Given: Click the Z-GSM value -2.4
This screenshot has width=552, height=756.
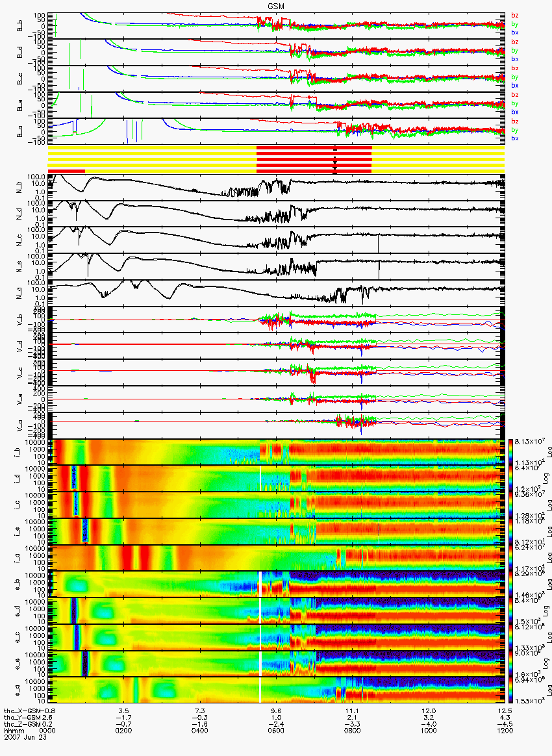Looking at the screenshot, I should [x=276, y=724].
